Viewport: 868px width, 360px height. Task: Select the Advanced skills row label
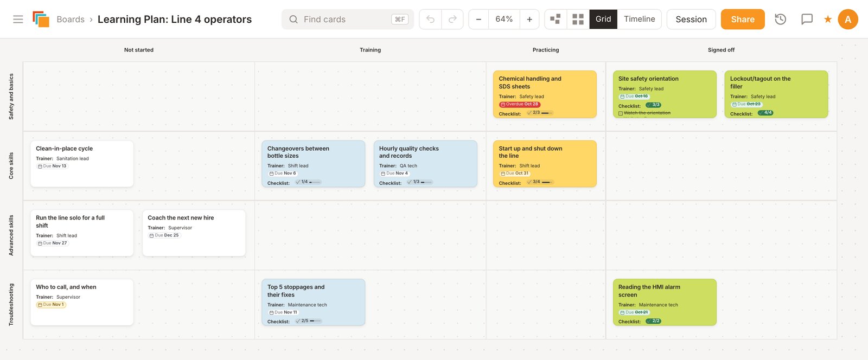[x=11, y=235]
